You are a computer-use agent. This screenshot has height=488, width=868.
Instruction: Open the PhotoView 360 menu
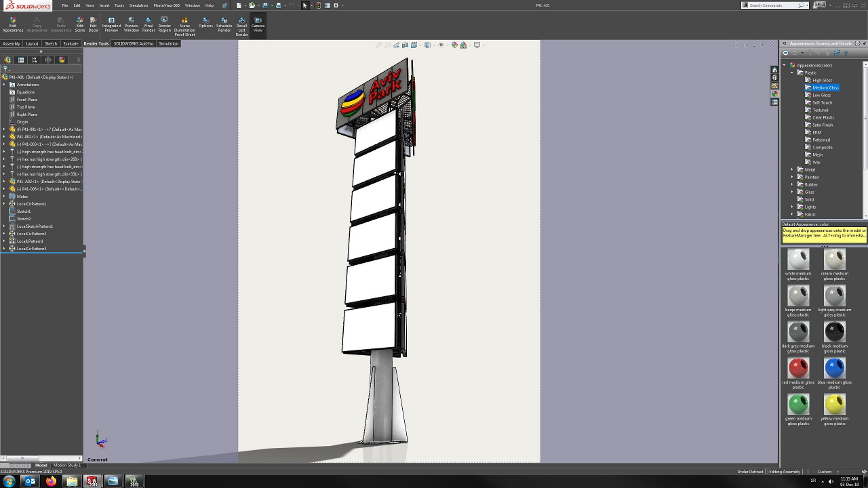pyautogui.click(x=166, y=5)
